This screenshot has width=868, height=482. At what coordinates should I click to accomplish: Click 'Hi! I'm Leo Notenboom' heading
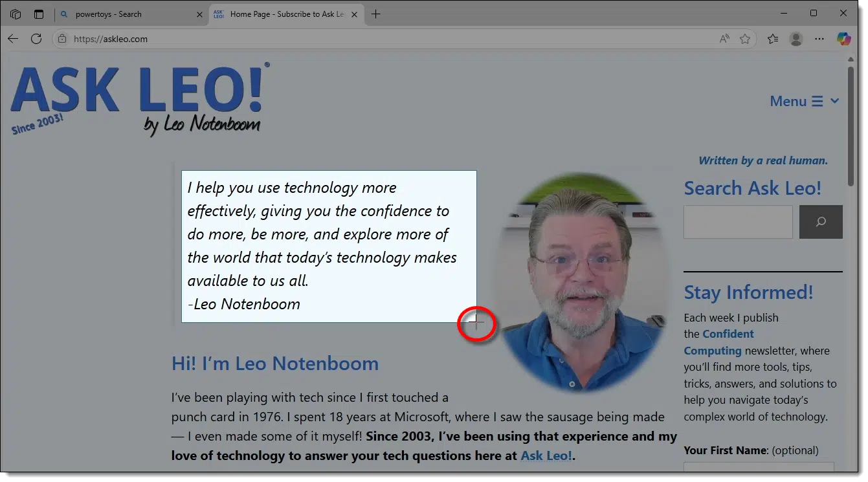pyautogui.click(x=275, y=364)
